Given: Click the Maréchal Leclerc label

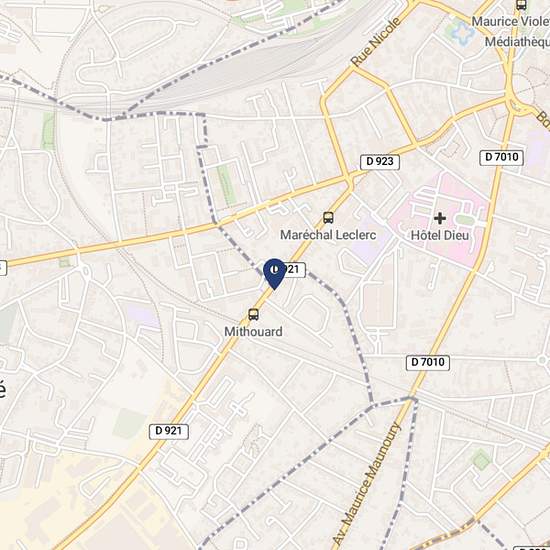Looking at the screenshot, I should click(x=328, y=235).
